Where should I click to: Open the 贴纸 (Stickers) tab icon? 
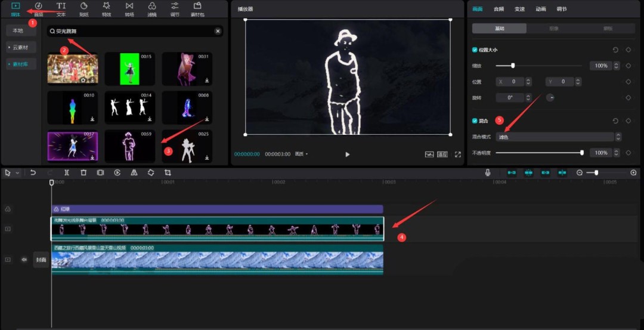click(x=84, y=6)
